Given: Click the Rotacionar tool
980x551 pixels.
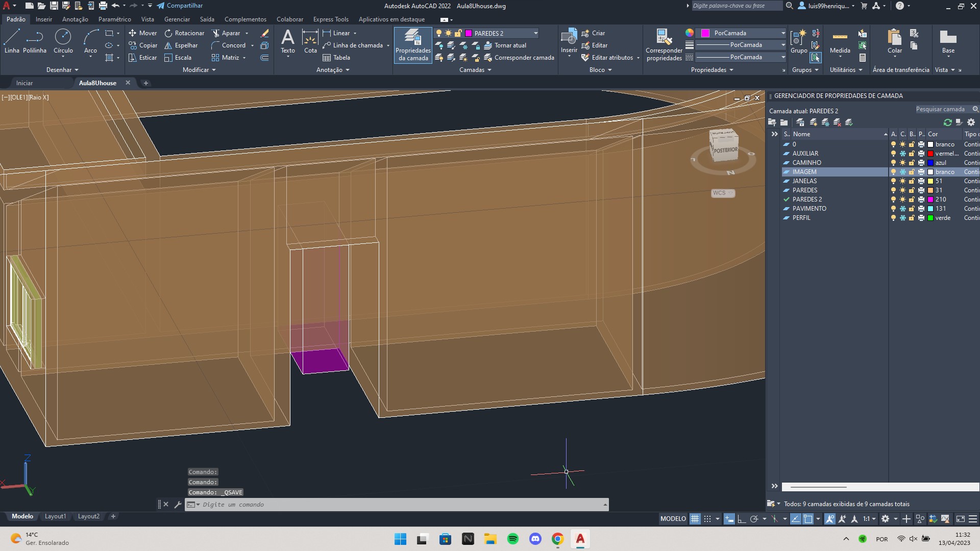Looking at the screenshot, I should (184, 33).
